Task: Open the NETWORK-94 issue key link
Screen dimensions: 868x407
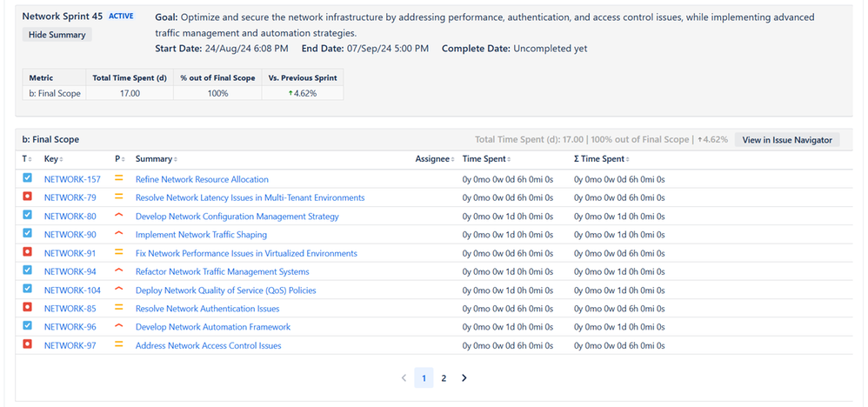Action: [x=70, y=272]
